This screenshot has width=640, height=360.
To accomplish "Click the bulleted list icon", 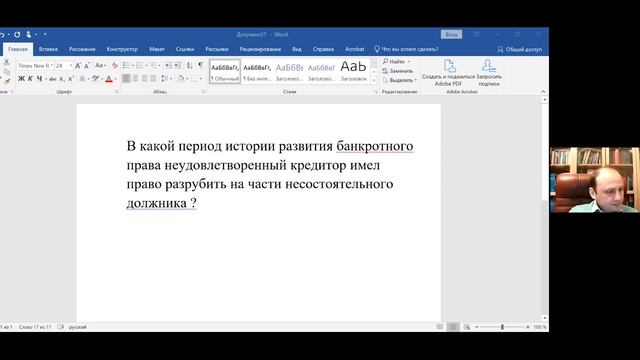I will pyautogui.click(x=126, y=65).
